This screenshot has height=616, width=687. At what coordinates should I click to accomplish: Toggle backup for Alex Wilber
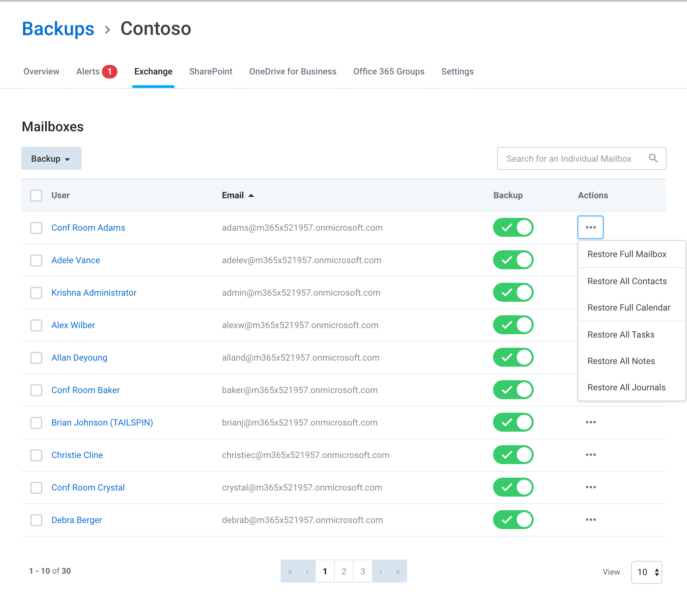click(513, 325)
